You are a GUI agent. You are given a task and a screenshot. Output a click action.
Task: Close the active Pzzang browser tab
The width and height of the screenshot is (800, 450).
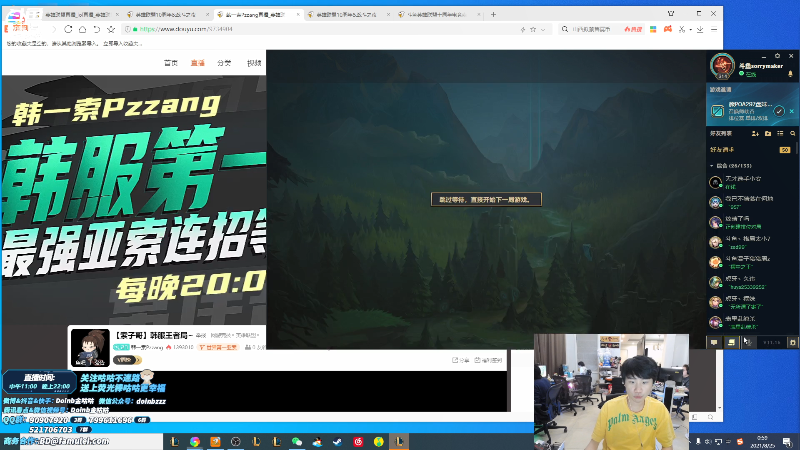coord(298,14)
